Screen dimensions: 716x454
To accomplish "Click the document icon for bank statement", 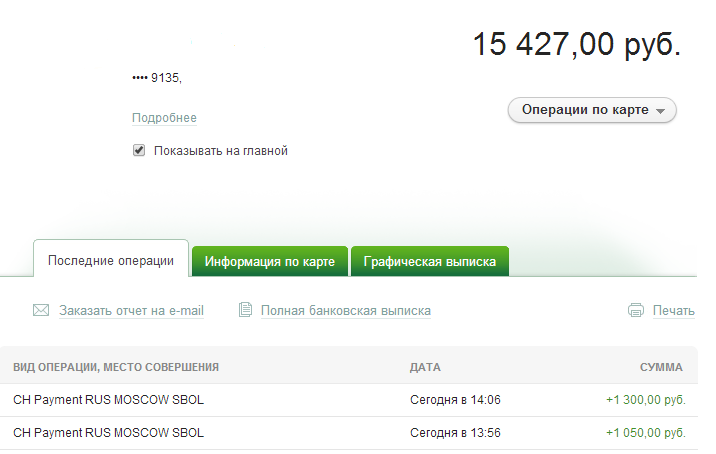I will 245,310.
